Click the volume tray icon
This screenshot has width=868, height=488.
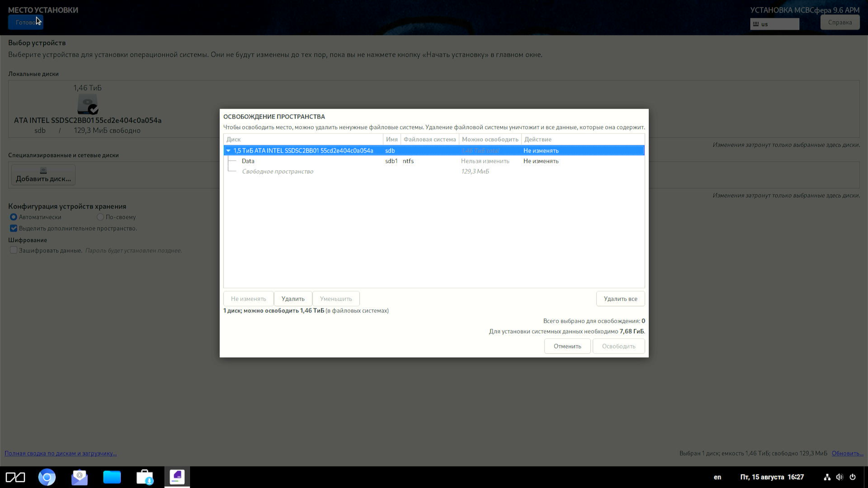pyautogui.click(x=839, y=477)
